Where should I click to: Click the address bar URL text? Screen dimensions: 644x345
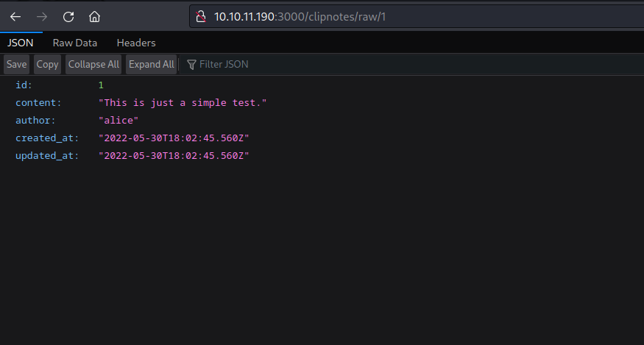(300, 16)
